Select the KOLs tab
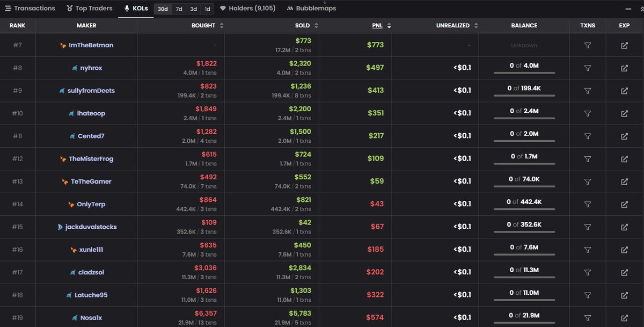Viewport: 644px width, 327px height. click(136, 9)
